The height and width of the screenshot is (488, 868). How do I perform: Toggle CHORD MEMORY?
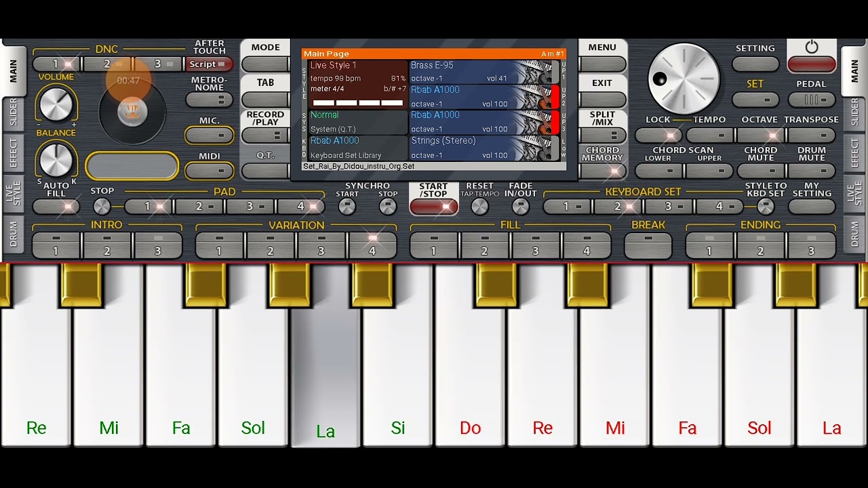point(602,170)
